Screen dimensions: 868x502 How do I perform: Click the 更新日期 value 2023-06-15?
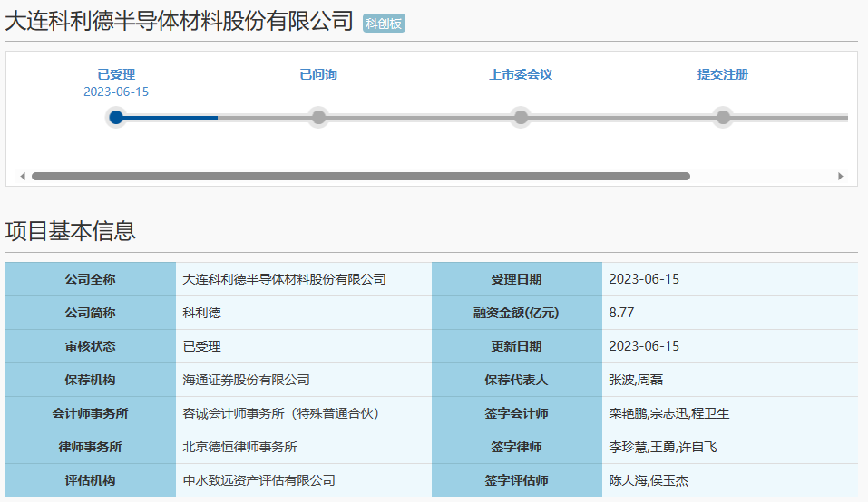tap(644, 347)
